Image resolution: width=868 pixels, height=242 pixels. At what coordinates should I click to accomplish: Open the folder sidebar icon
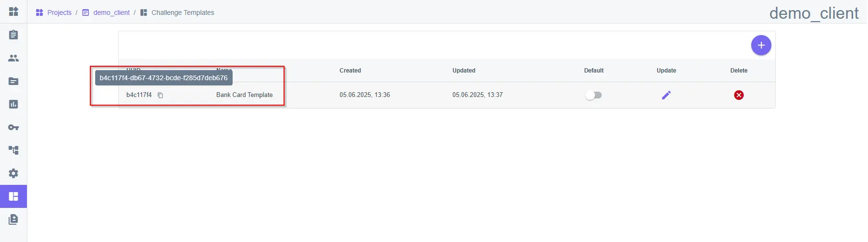pyautogui.click(x=13, y=81)
